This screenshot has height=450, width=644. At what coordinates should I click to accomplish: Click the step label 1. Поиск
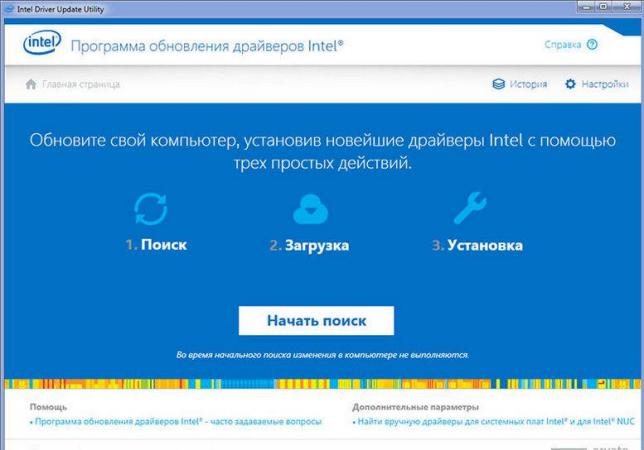click(x=156, y=245)
